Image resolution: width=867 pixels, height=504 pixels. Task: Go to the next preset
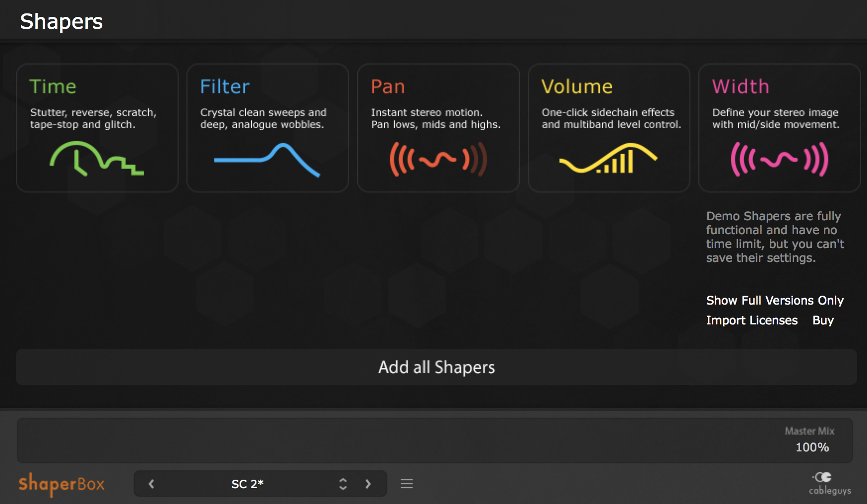pyautogui.click(x=368, y=484)
